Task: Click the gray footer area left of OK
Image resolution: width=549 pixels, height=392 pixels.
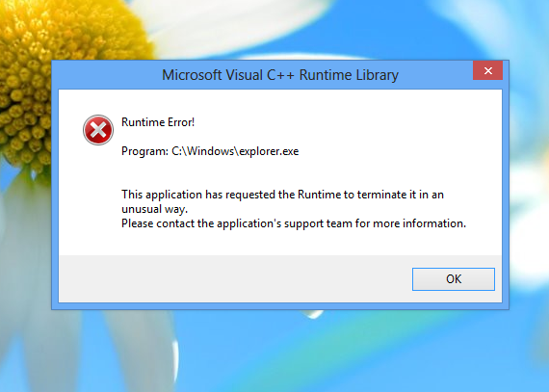Action: pos(235,279)
